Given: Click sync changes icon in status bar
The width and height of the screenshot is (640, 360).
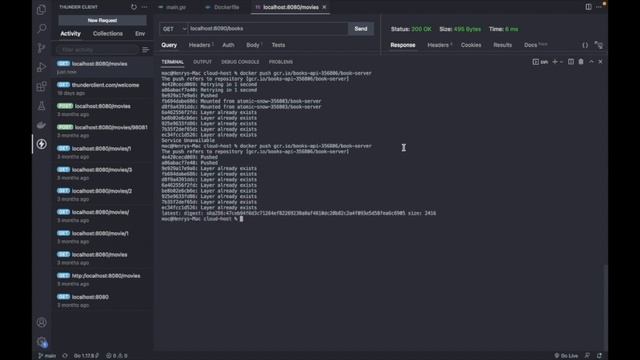Looking at the screenshot, I should (x=65, y=356).
